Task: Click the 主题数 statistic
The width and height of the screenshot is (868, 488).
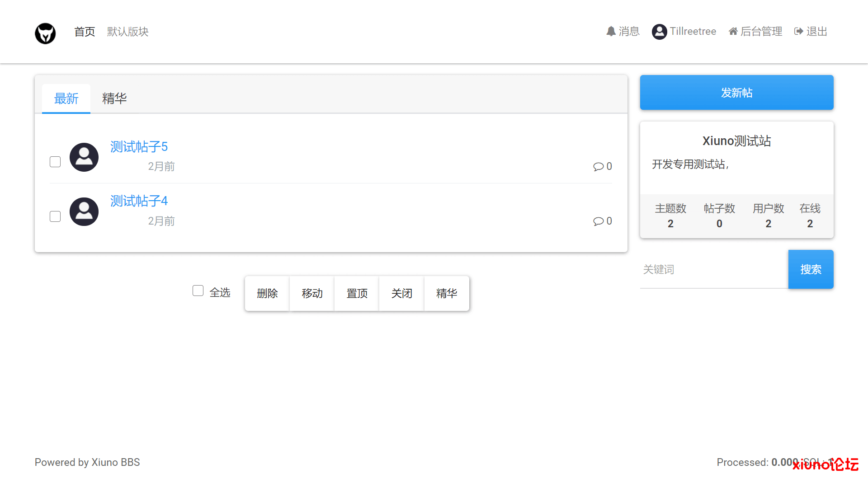Action: [x=670, y=216]
